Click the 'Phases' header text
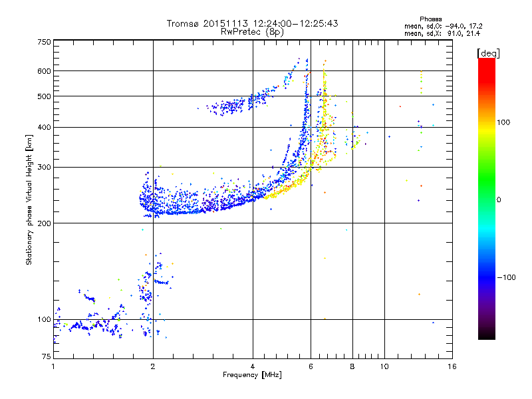This screenshot has width=532, height=399. pyautogui.click(x=430, y=19)
